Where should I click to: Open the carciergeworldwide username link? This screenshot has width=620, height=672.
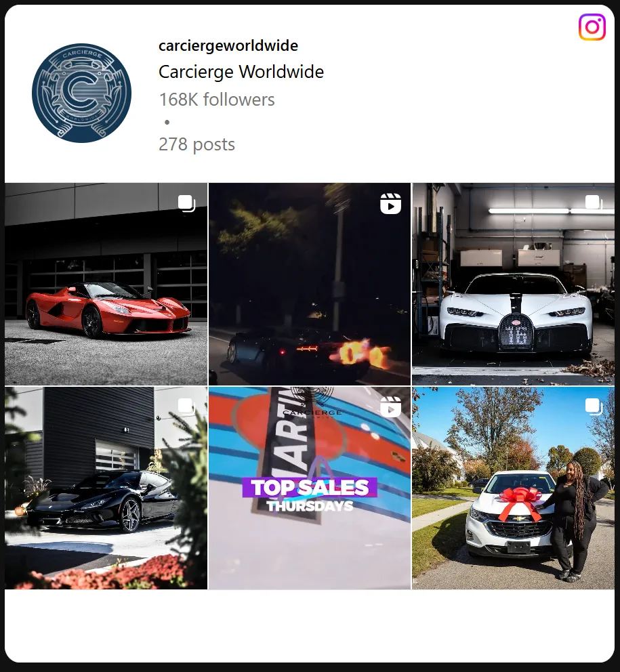[x=228, y=45]
